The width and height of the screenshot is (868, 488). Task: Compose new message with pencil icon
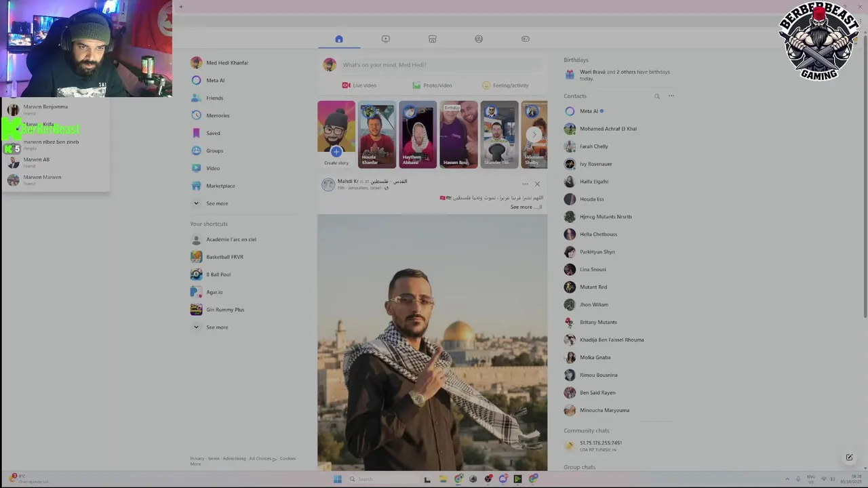(849, 457)
